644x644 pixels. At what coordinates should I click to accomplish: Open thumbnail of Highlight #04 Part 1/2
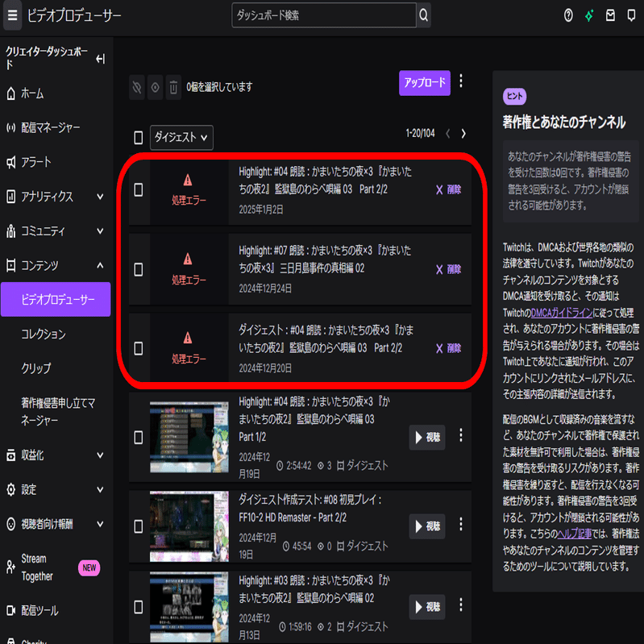(189, 437)
